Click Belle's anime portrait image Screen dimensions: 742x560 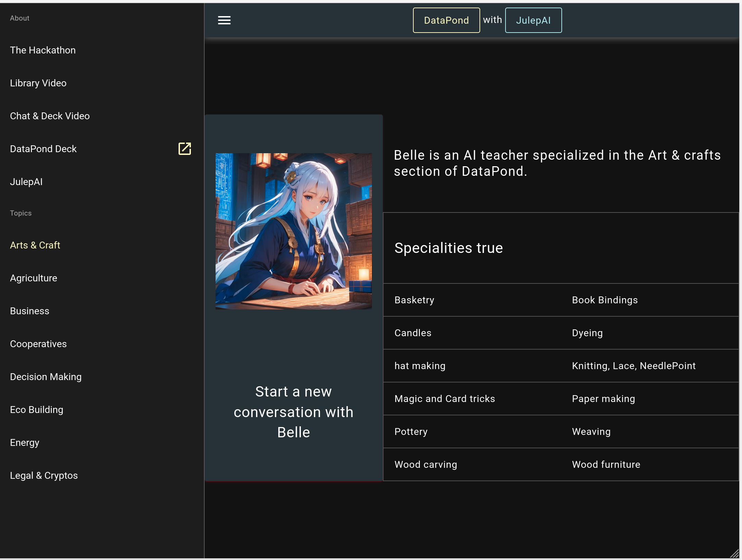[x=293, y=231]
